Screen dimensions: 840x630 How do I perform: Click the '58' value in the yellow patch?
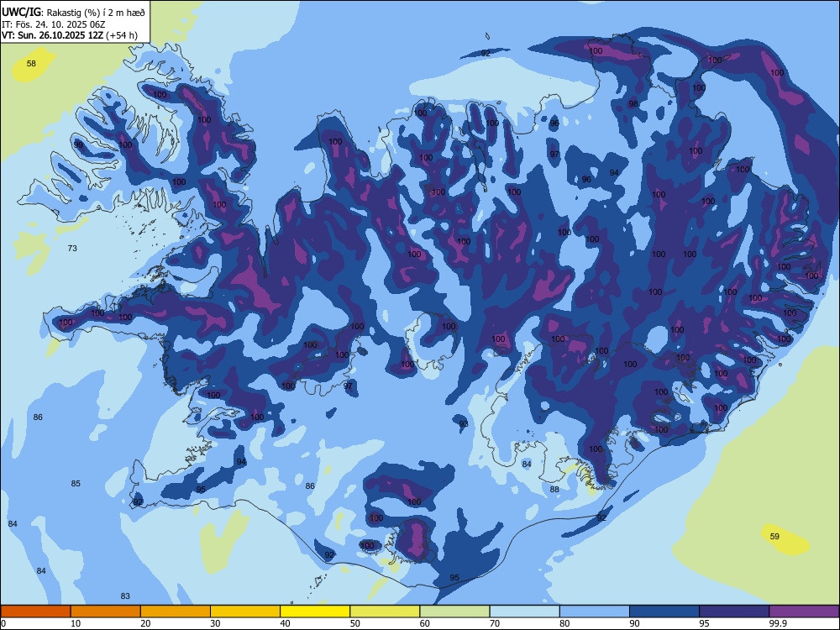[x=32, y=63]
